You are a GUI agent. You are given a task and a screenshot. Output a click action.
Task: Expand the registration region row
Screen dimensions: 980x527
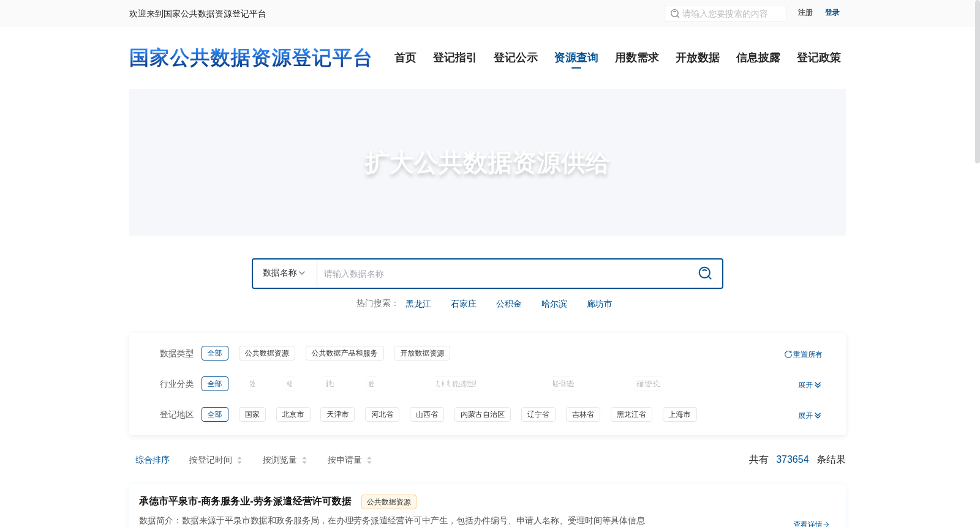809,416
